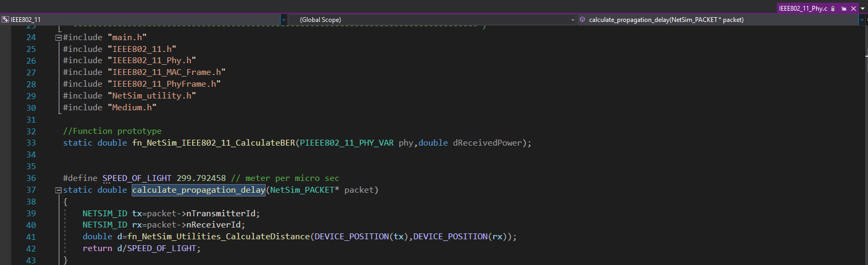Click SPEED_OF_LIGHT in the #define line
Screen dimensions: 868x265
(137, 178)
